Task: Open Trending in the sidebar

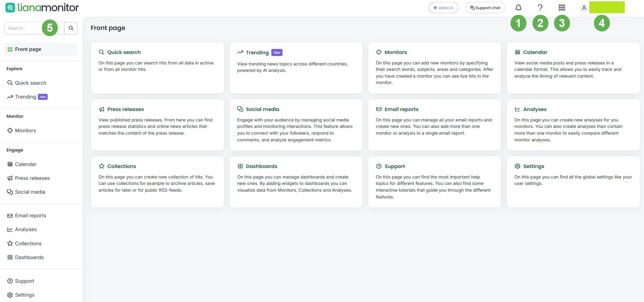Action: 27,97
